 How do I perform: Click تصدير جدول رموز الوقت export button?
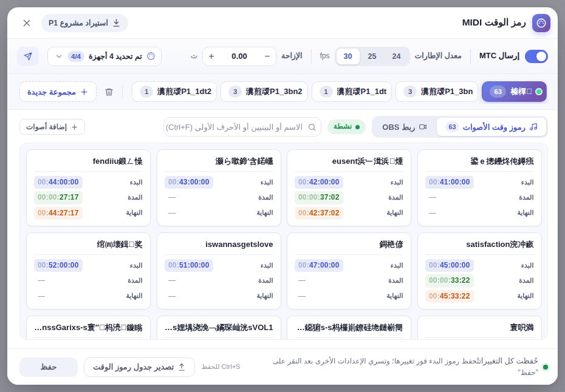point(140,367)
